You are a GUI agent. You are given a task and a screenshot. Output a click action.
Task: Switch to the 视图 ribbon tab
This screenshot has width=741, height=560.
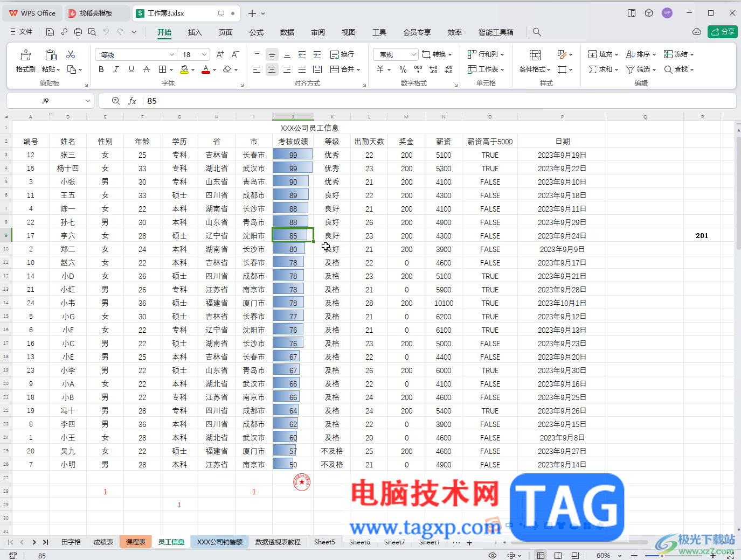(x=349, y=32)
